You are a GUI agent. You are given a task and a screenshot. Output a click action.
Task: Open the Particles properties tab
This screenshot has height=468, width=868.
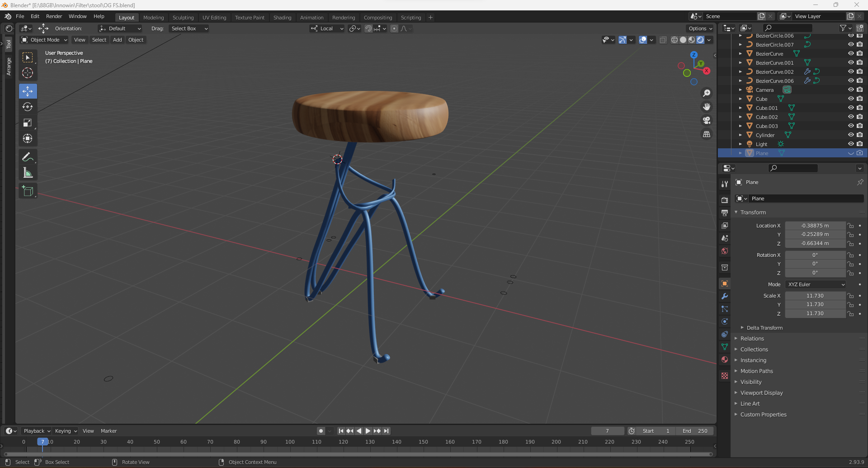tap(725, 309)
